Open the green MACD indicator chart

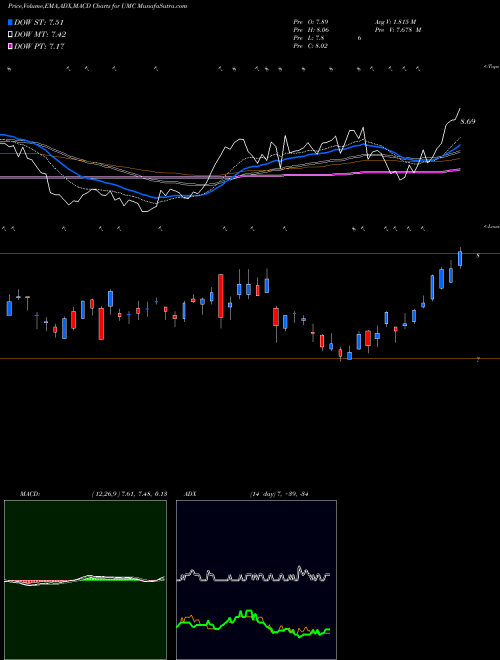(85, 580)
